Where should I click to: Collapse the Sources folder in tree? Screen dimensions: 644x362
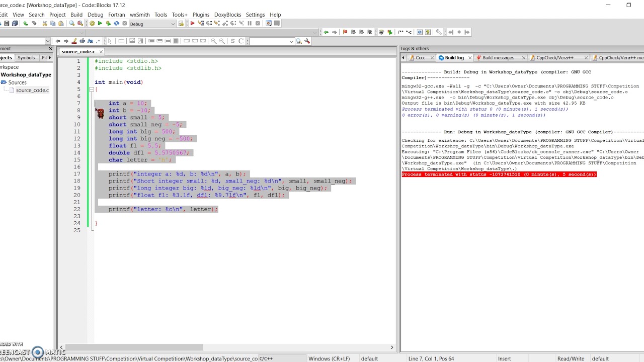tap(4, 82)
